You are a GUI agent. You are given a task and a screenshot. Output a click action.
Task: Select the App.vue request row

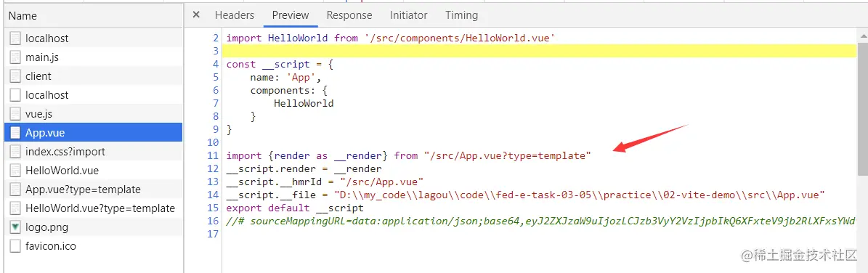(94, 132)
